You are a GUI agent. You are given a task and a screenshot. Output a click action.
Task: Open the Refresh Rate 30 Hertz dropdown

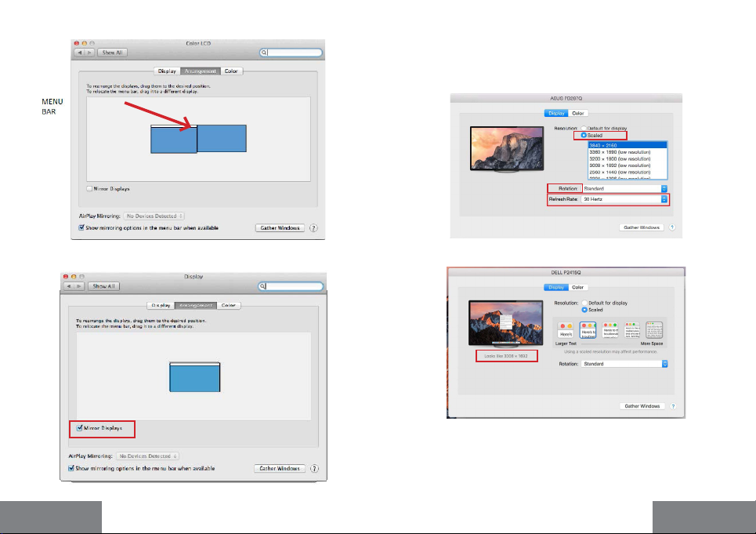point(624,199)
